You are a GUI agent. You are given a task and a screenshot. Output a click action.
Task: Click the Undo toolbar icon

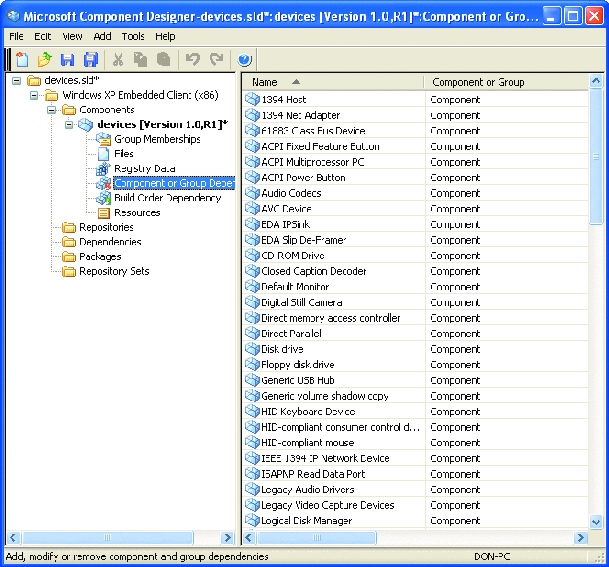(x=193, y=60)
